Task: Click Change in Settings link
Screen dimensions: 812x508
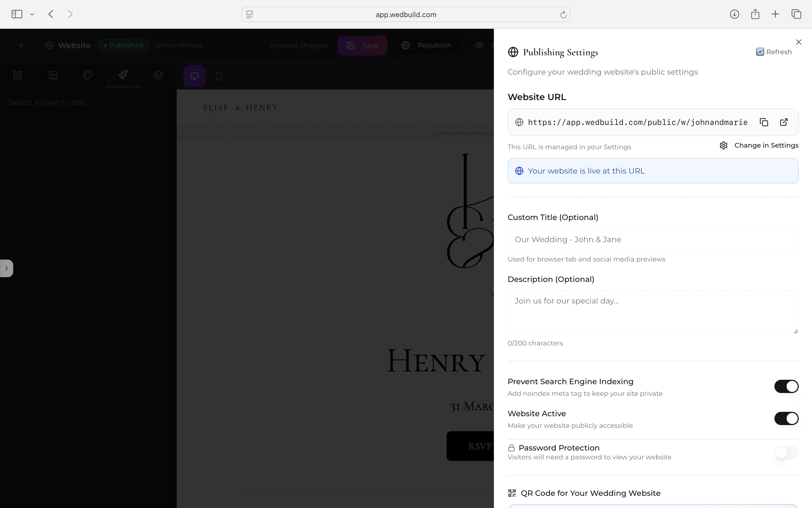Action: 759,145
